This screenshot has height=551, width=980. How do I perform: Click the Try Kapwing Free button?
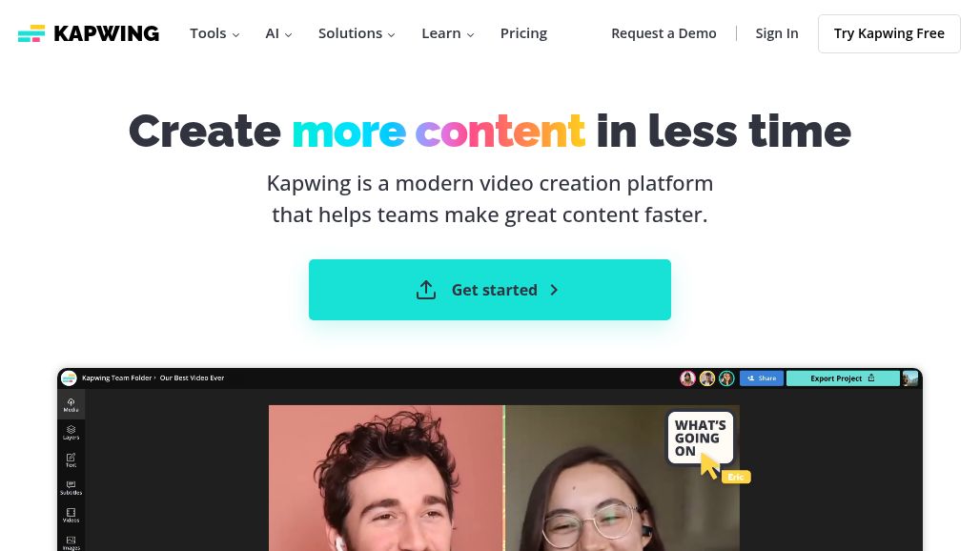tap(888, 33)
